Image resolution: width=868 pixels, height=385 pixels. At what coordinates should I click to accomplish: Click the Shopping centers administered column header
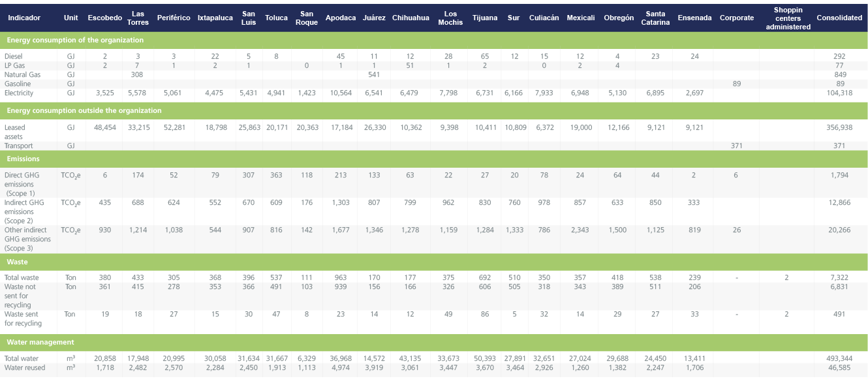pyautogui.click(x=788, y=18)
